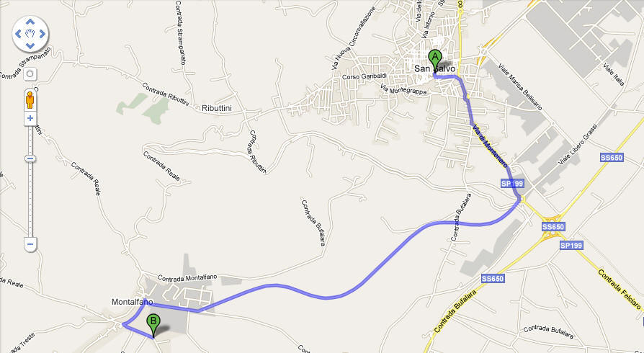Click the circular my-location button
Screen dimensions: 644x353
[30, 74]
